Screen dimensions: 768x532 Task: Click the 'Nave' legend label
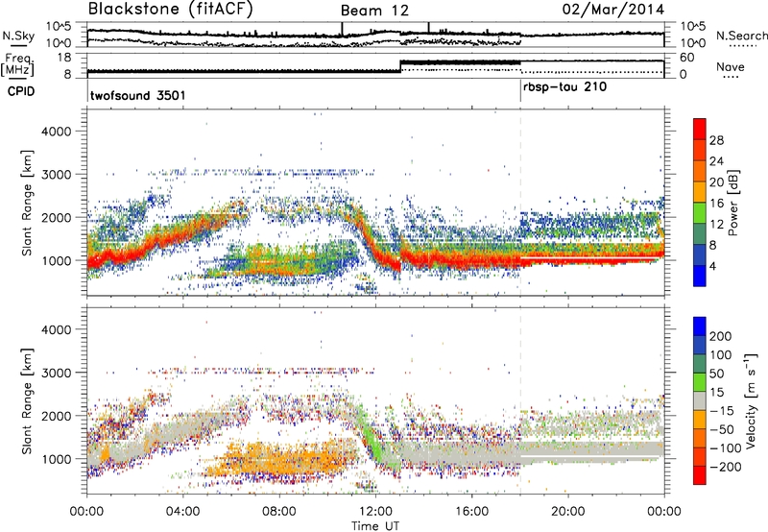click(x=731, y=66)
